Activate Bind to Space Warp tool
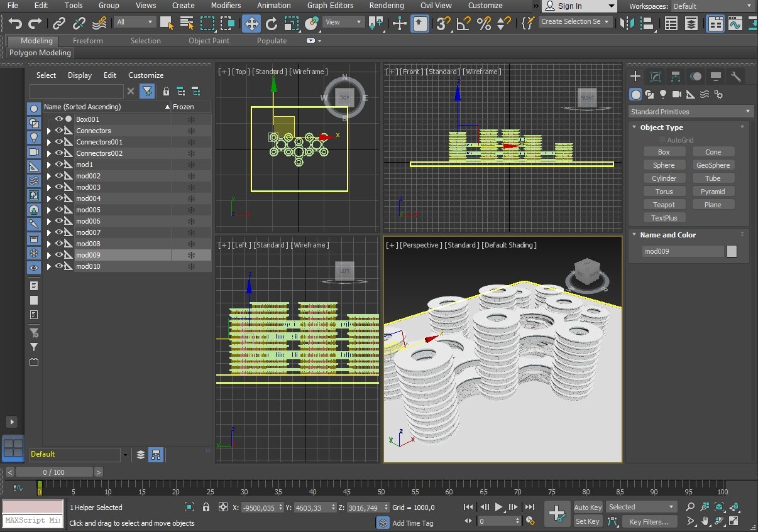The image size is (758, 532). (99, 23)
